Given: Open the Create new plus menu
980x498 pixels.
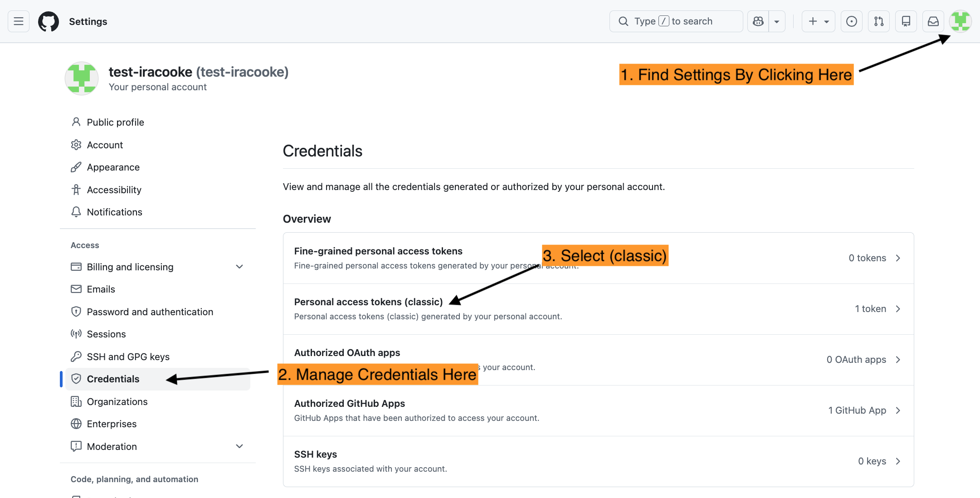Looking at the screenshot, I should coord(819,21).
